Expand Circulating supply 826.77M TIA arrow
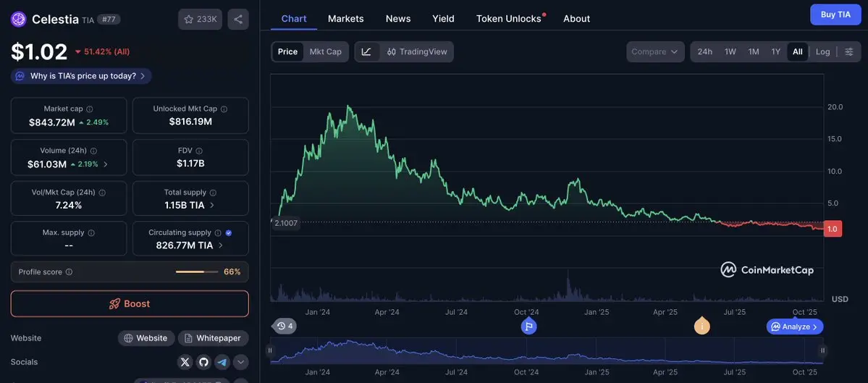This screenshot has width=868, height=383. [220, 245]
